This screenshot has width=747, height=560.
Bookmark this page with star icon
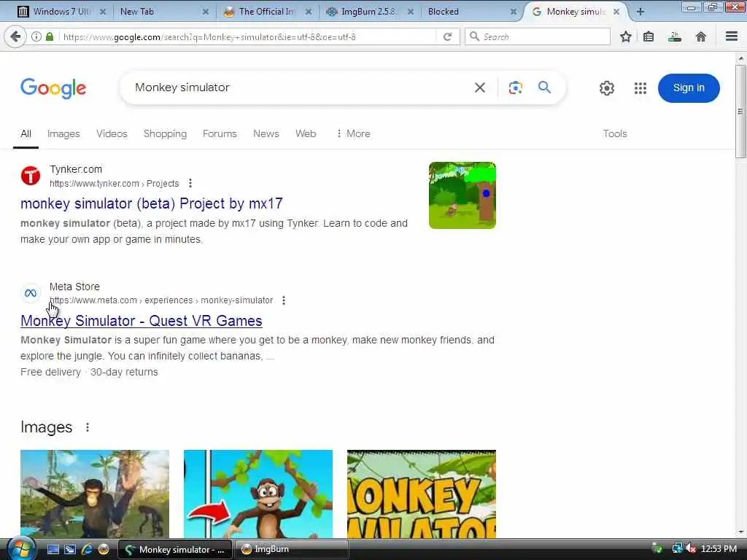coord(625,36)
